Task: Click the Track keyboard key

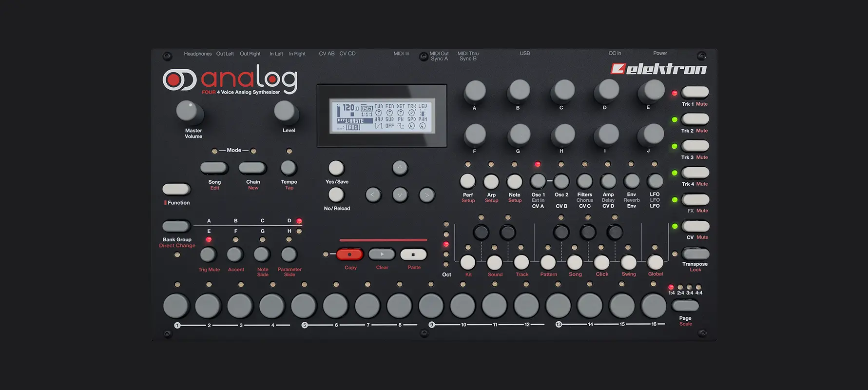Action: coord(521,262)
